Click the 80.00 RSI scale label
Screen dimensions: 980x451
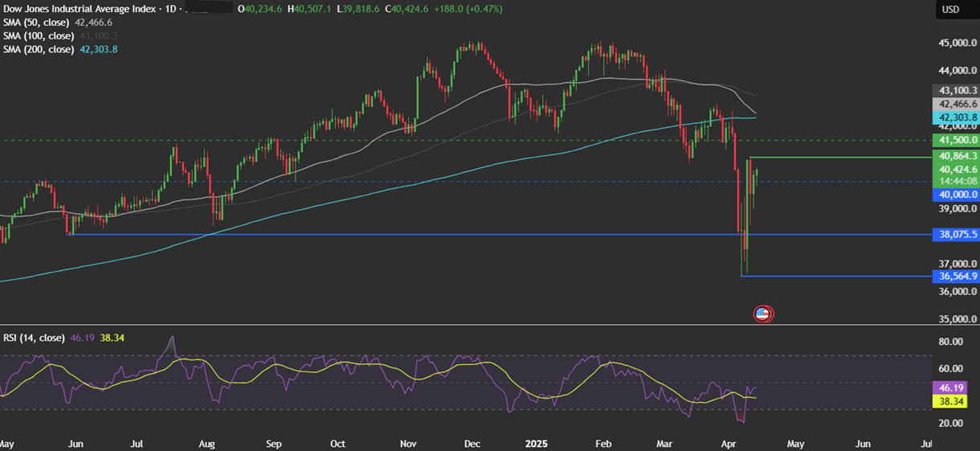950,342
